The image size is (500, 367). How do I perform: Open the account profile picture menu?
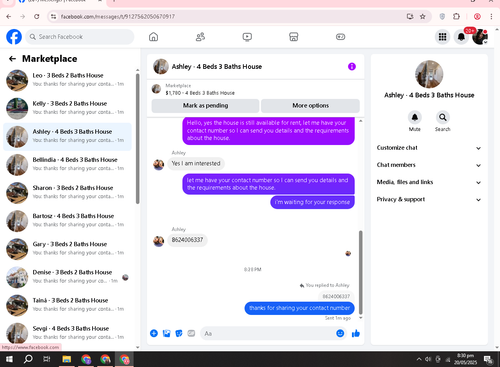tap(480, 37)
